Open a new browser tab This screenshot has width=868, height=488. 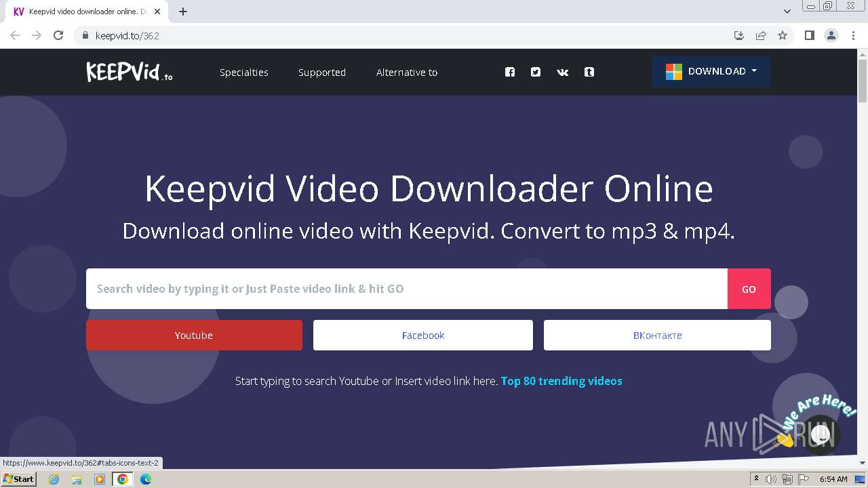(x=183, y=12)
